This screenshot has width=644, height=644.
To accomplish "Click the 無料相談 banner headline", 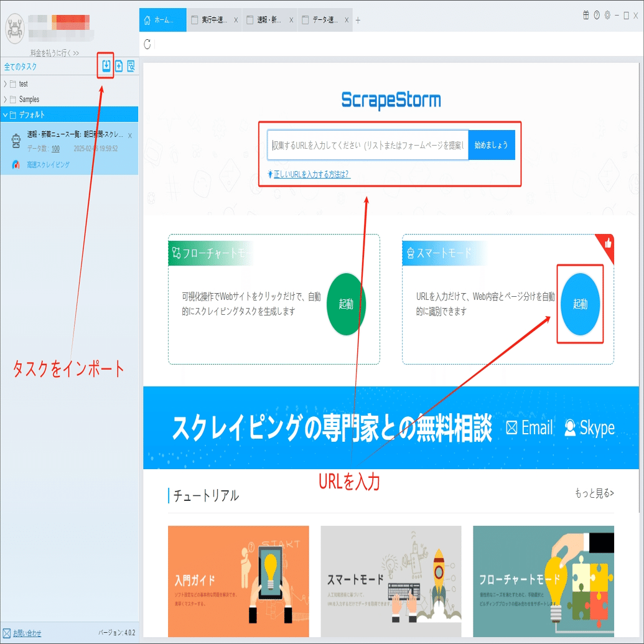I will 332,428.
